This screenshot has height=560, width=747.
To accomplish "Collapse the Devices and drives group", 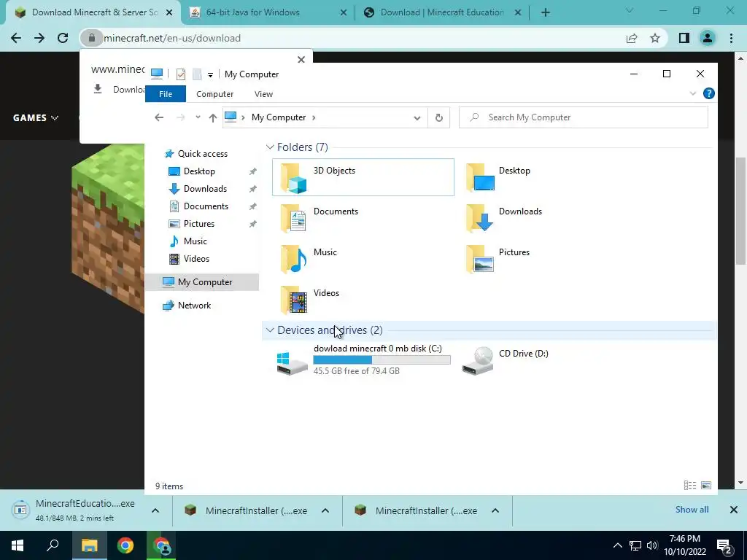I will 270,330.
